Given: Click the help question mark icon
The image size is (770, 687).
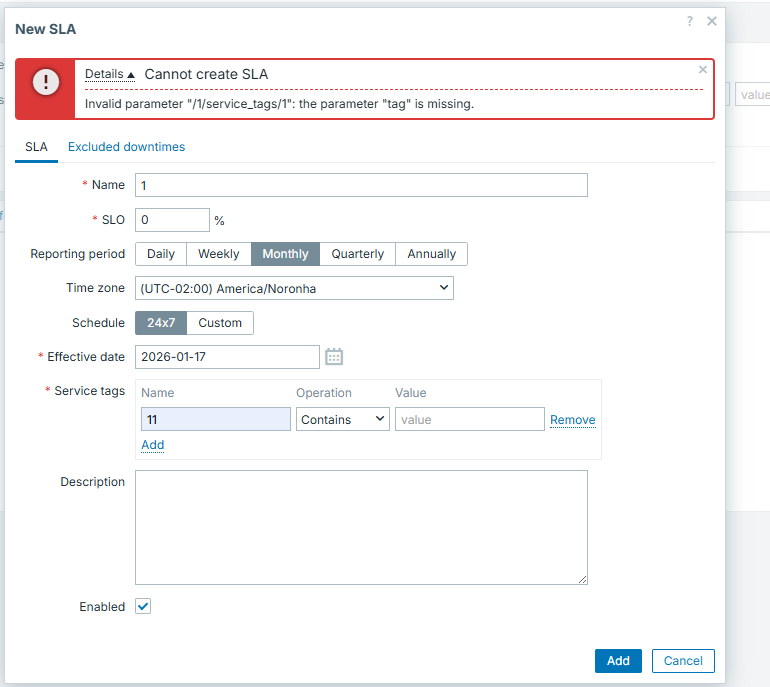Looking at the screenshot, I should coord(690,21).
